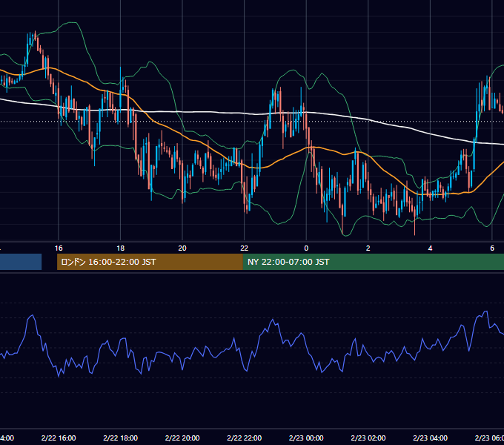The image size is (504, 445).
Task: Click the 2/23 04:00 date label
Action: coord(430,438)
